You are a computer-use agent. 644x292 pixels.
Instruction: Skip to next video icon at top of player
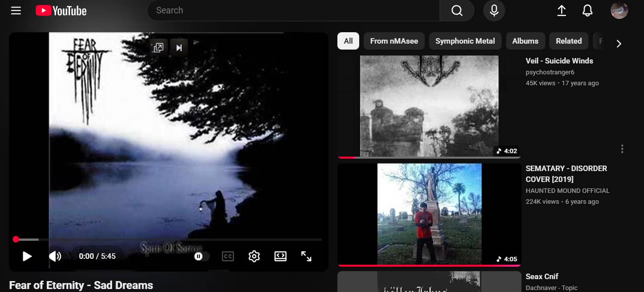tap(179, 48)
